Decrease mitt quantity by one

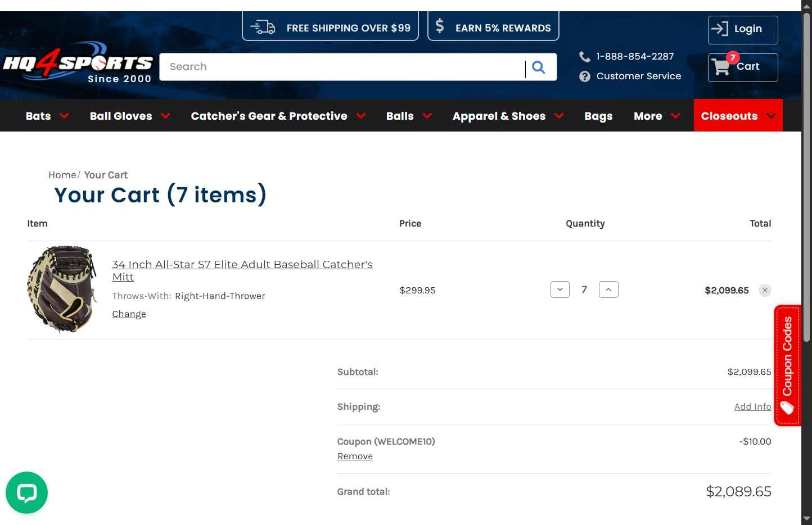560,289
